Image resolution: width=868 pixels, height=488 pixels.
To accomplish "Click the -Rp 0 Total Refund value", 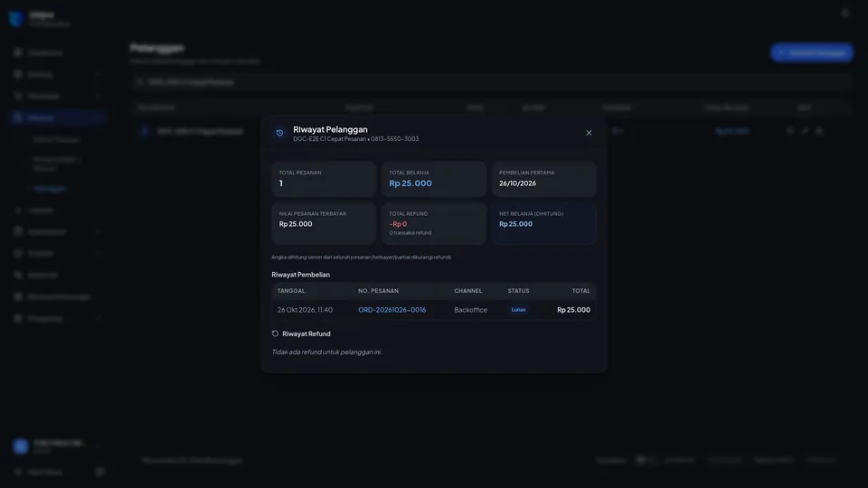I will [x=398, y=224].
